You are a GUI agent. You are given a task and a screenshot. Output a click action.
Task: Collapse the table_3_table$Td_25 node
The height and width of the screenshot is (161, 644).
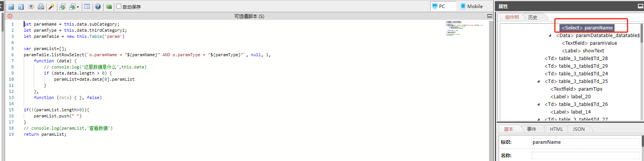click(538, 81)
